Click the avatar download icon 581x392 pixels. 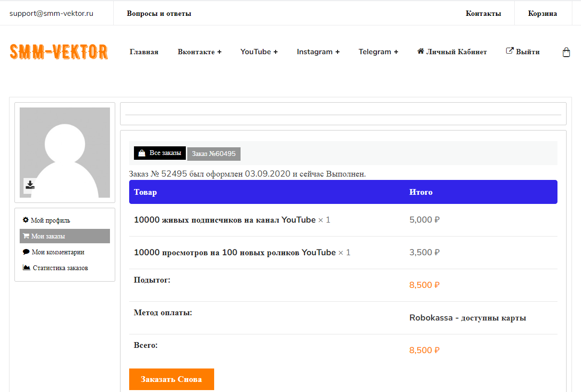pos(30,185)
